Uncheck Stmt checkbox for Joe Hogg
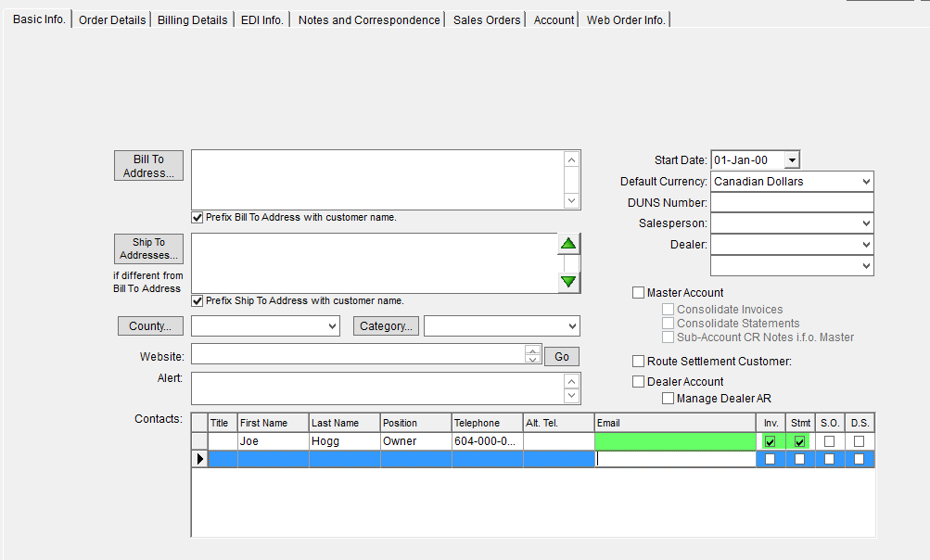The width and height of the screenshot is (930, 560). coord(799,441)
